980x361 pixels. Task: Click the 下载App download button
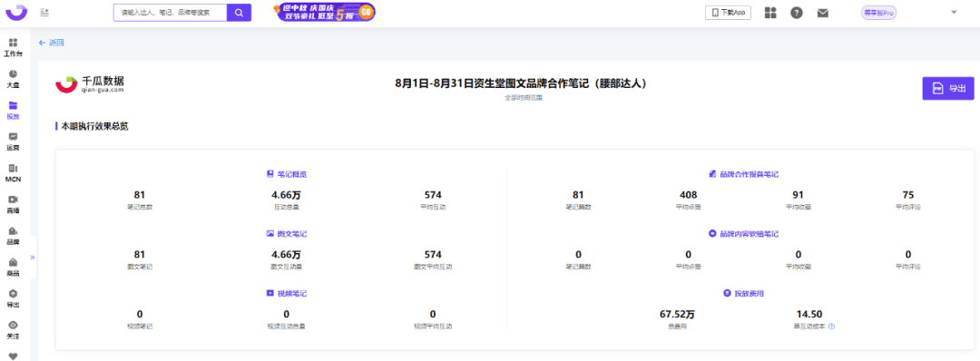(x=728, y=13)
